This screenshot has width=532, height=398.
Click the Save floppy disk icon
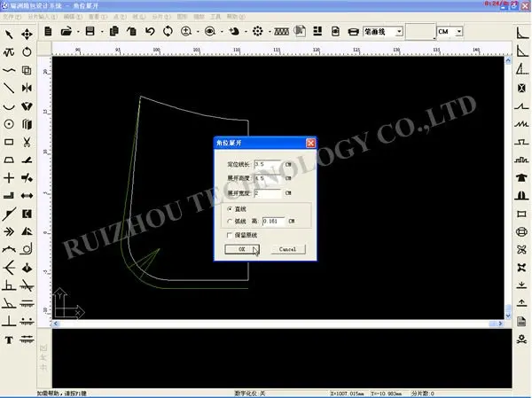coord(90,32)
